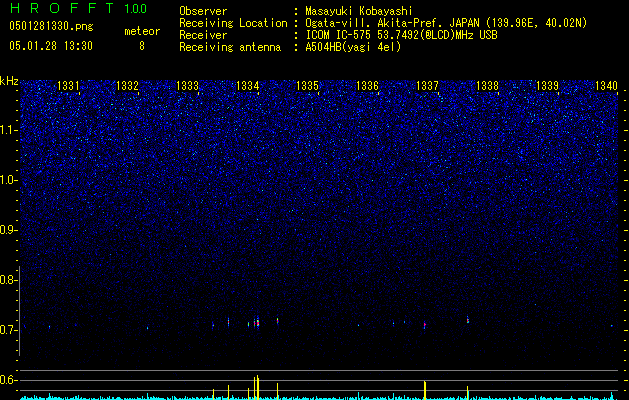629x400 pixels.
Task: Click the Receiving antenna label
Action: (230, 47)
